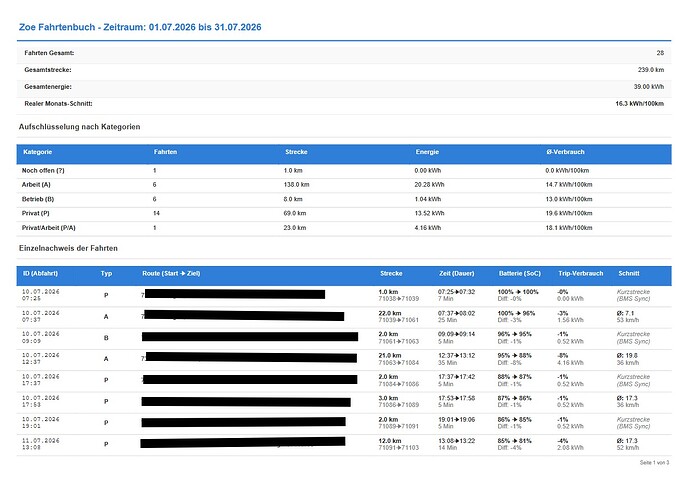Click the trip entry 10.07.2026 07:25
Image resolution: width=690 pixels, height=478 pixels.
pyautogui.click(x=344, y=295)
